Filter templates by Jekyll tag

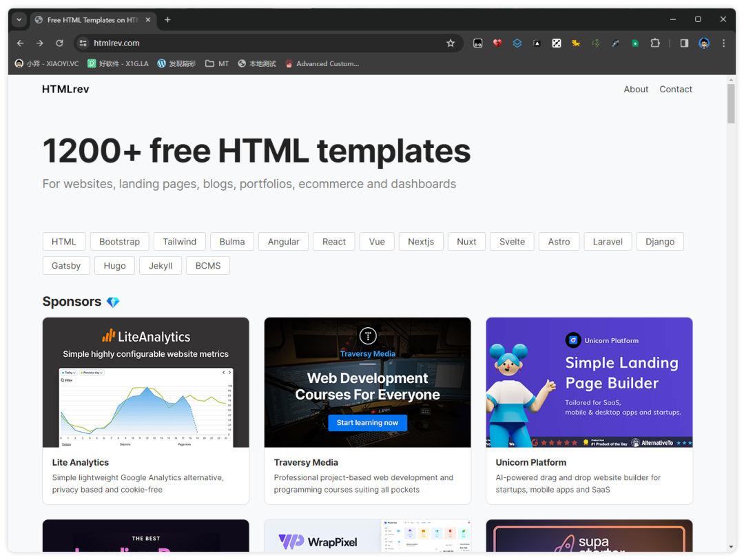pyautogui.click(x=161, y=266)
